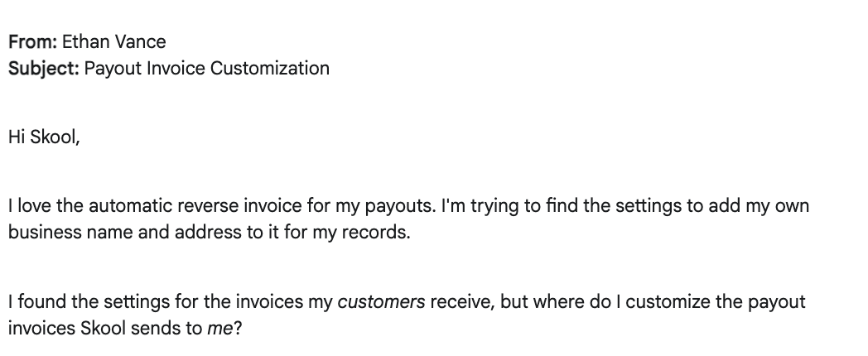868x356 pixels.
Task: Click the italic word 'customers'
Action: point(382,302)
